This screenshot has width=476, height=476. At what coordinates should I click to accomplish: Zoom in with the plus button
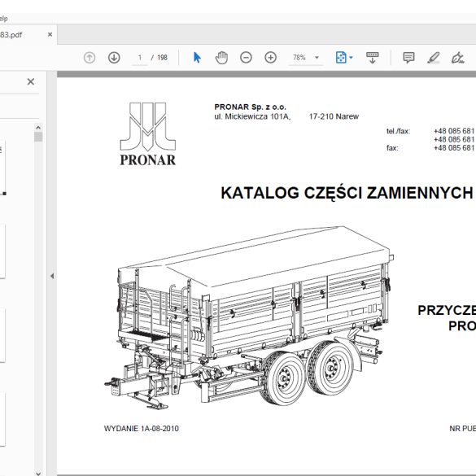[x=270, y=58]
